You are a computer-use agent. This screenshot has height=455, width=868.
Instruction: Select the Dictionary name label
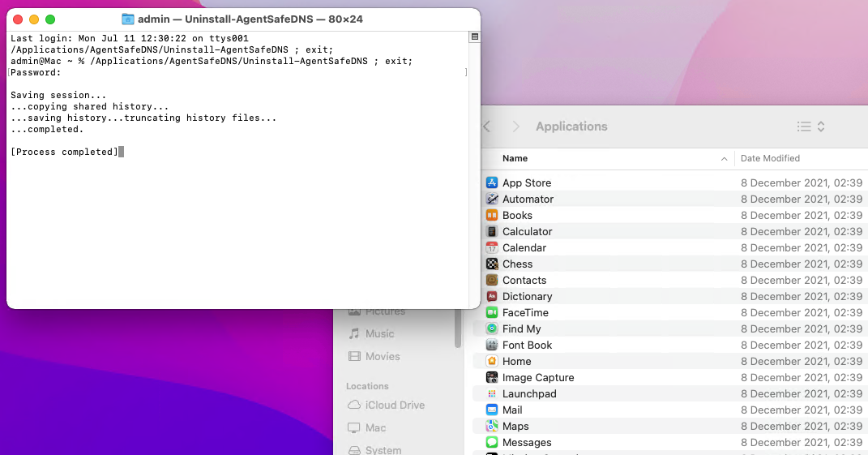click(x=527, y=297)
